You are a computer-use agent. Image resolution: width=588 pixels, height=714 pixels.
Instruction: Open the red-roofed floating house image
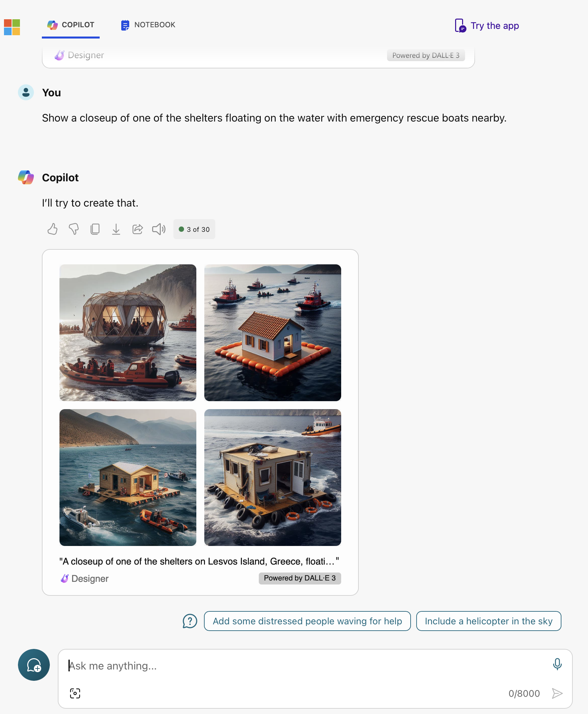[272, 332]
